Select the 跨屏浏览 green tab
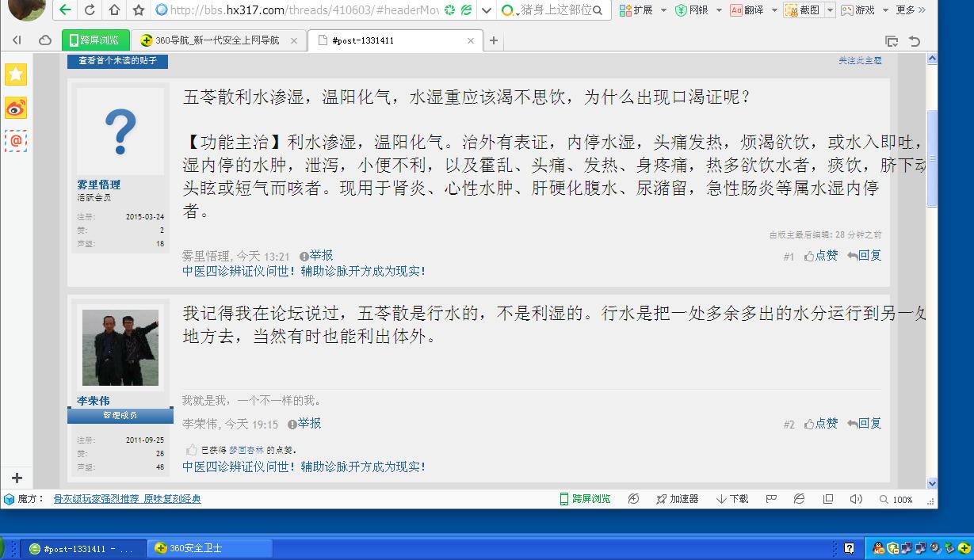Viewport: 974px width, 560px height. [x=95, y=40]
